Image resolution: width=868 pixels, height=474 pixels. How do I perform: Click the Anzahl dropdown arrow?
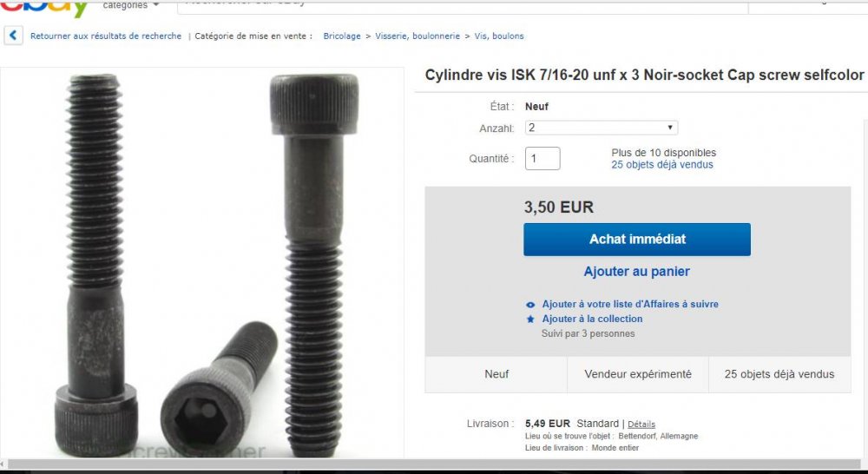tap(669, 128)
